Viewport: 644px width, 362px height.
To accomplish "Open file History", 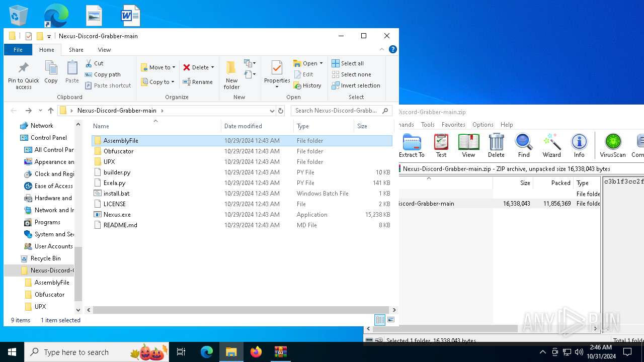I will (307, 85).
